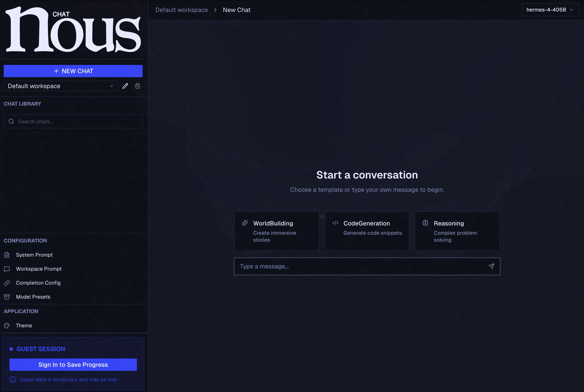This screenshot has height=392, width=584.
Task: Click the CONFIGURATION section heading
Action: [x=25, y=240]
